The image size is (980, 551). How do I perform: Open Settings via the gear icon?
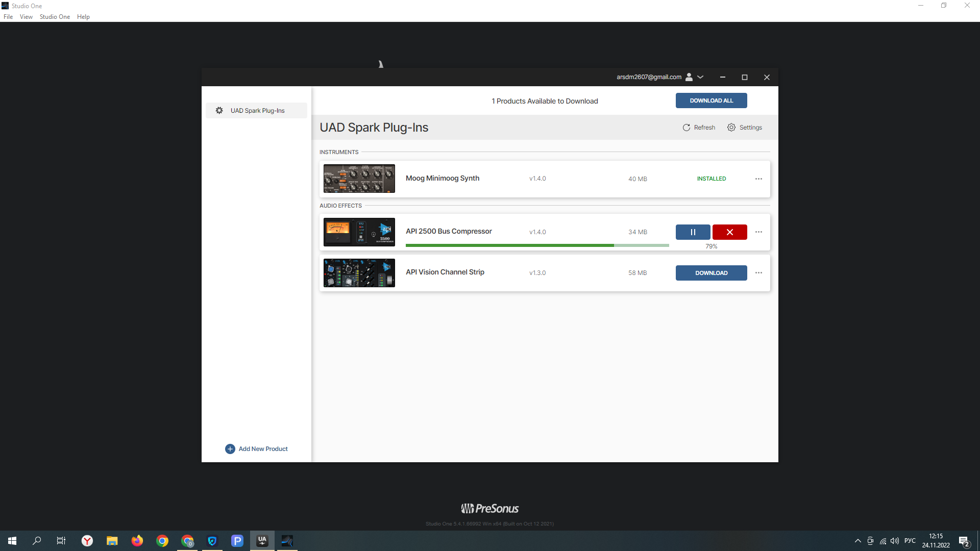point(731,128)
